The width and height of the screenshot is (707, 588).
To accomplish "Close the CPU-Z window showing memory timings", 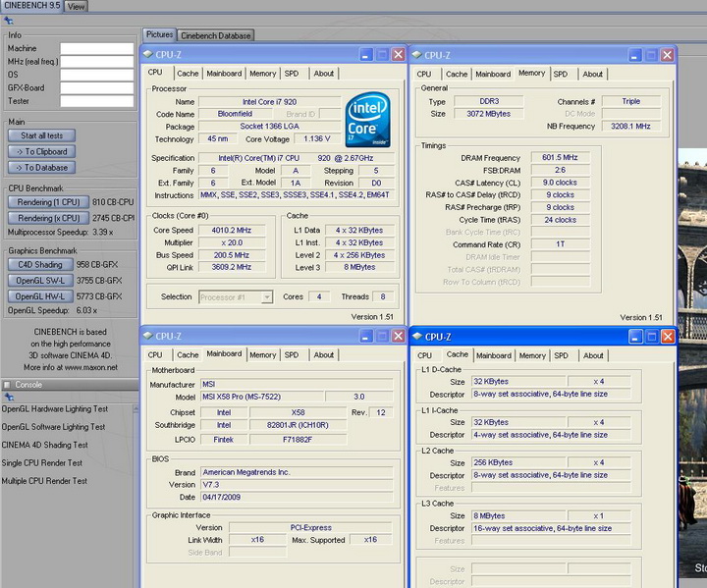I will pyautogui.click(x=669, y=55).
